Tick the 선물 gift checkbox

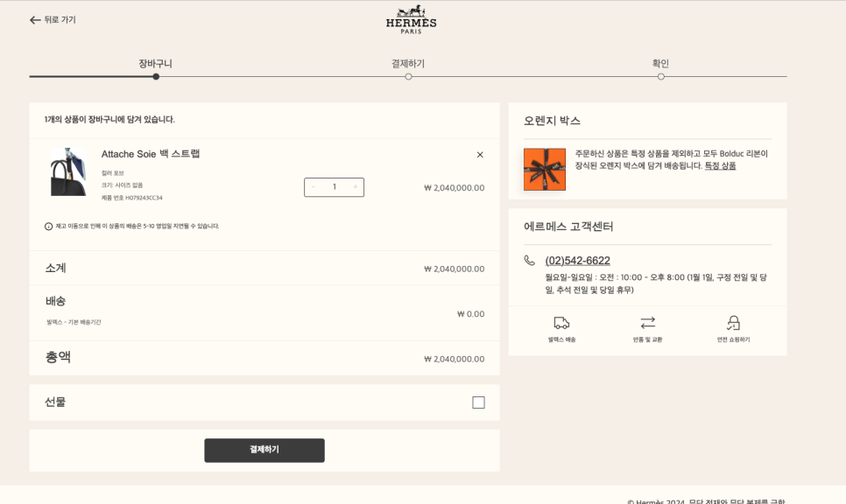tap(478, 402)
